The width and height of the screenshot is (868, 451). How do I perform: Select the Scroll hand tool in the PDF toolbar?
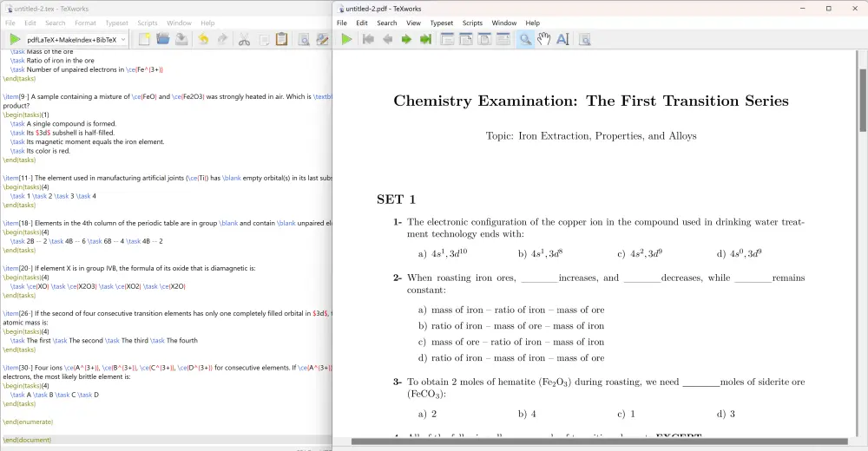543,39
